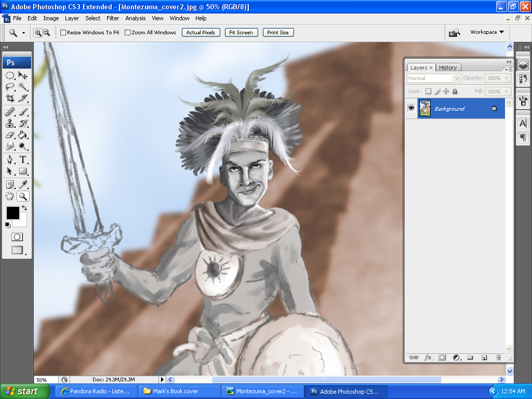Viewport: 532px width, 399px height.
Task: Open the Layers panel options menu
Action: [x=509, y=69]
